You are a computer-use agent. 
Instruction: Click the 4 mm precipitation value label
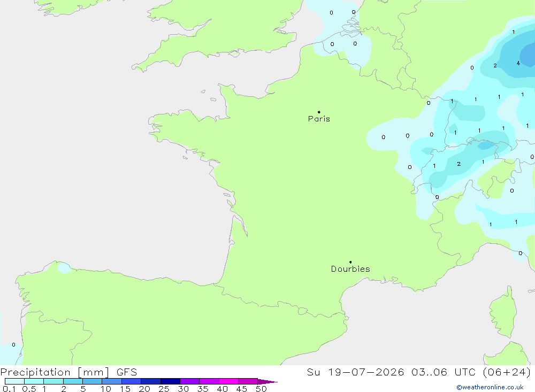click(518, 63)
